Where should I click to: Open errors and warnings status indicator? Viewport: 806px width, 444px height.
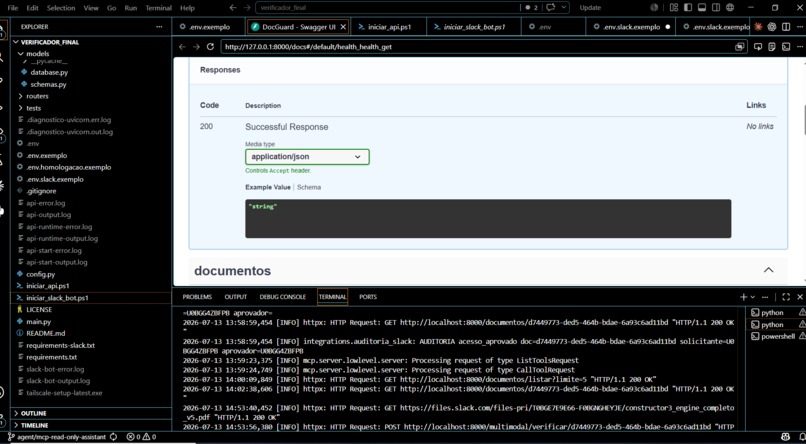pyautogui.click(x=141, y=437)
